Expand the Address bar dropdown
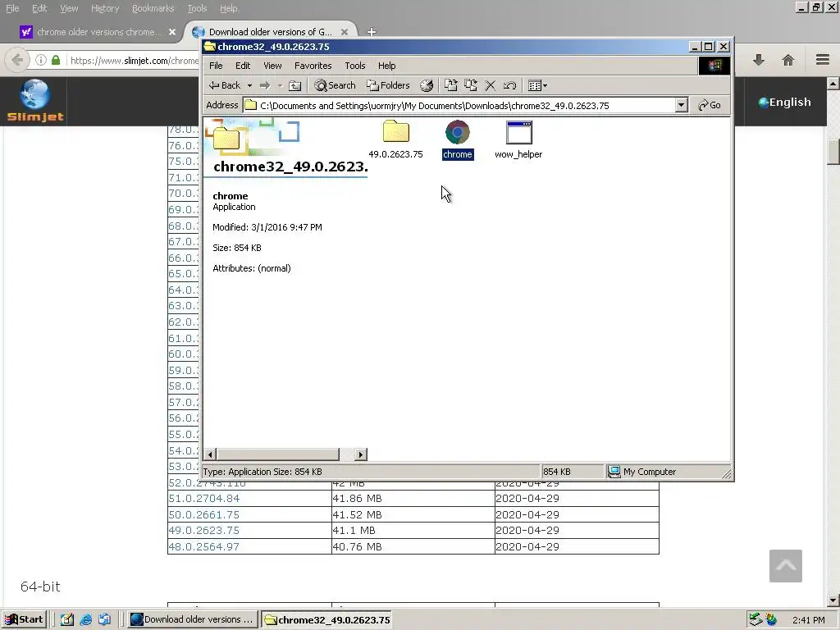The width and height of the screenshot is (840, 630). tap(681, 106)
